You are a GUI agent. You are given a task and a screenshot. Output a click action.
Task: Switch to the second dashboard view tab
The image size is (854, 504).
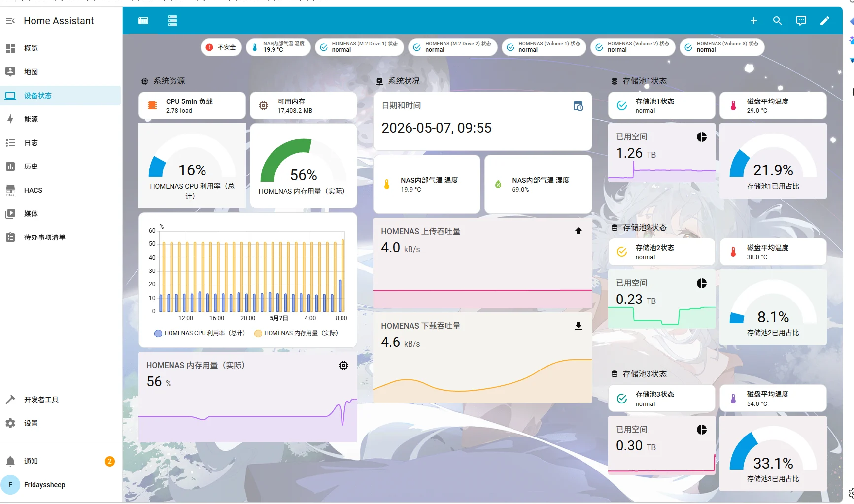pos(172,21)
